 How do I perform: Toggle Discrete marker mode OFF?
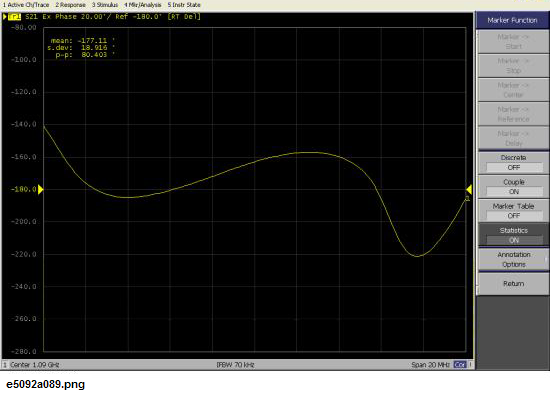click(x=513, y=163)
